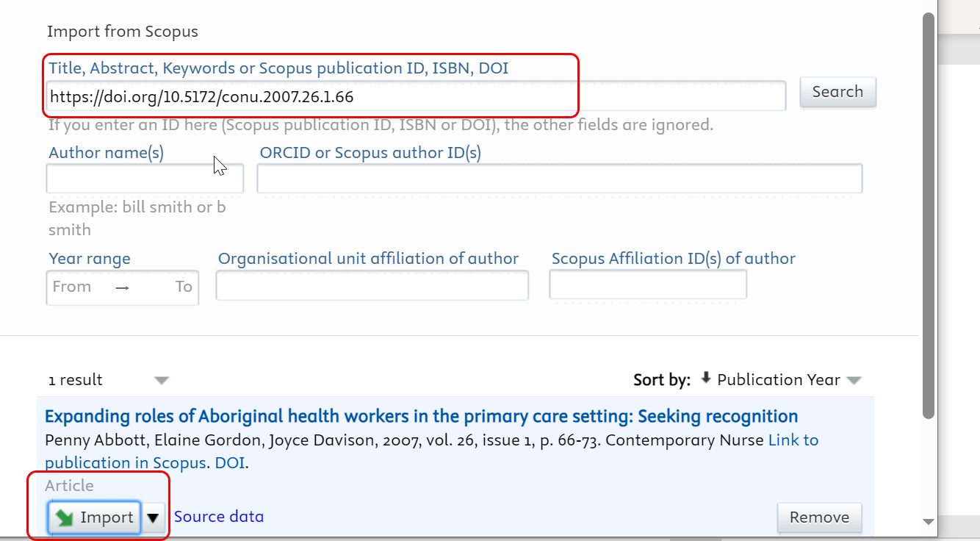Remove the Aboriginal health workers result
980x541 pixels.
819,517
